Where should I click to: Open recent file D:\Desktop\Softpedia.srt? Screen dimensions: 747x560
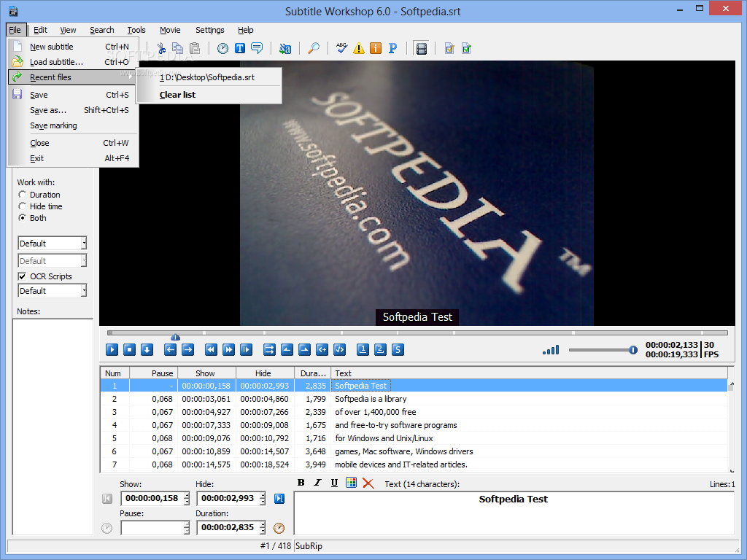[x=209, y=77]
